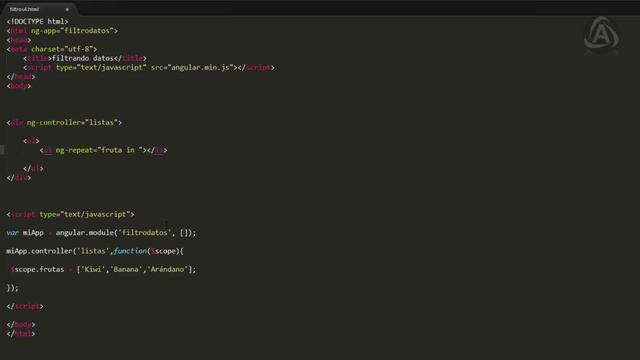Click the opening ul tag

tap(31, 141)
